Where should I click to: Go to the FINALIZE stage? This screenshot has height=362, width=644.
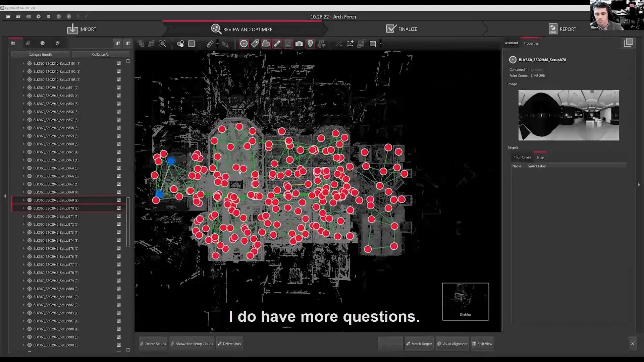[x=402, y=29]
